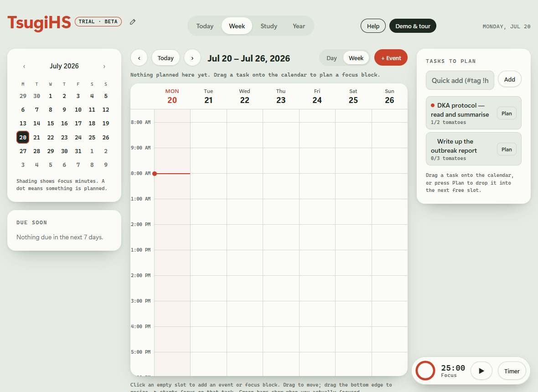
Task: Focus the Quick add task input field
Action: (x=460, y=80)
